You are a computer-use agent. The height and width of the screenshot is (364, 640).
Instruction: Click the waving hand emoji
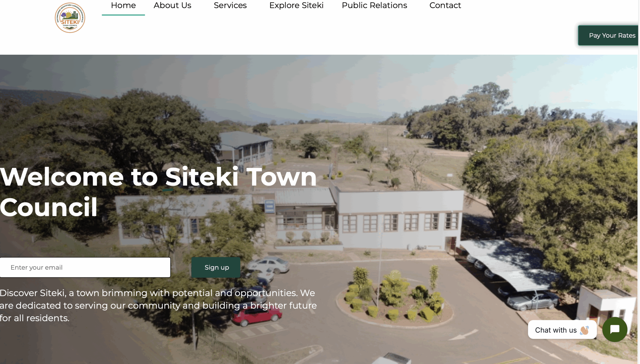[584, 330]
